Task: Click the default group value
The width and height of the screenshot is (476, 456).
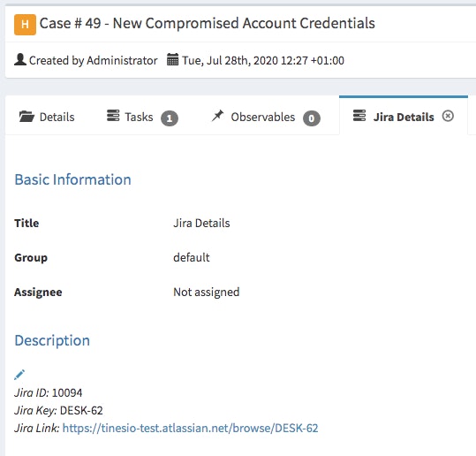Action: coord(192,258)
